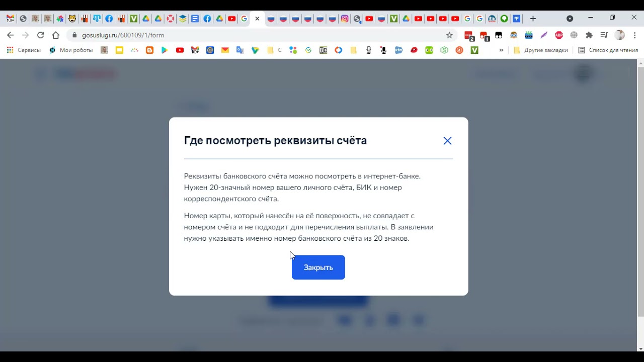Screen dimensions: 644x362
Task: Click the glasses face extension icon
Action: click(x=514, y=35)
